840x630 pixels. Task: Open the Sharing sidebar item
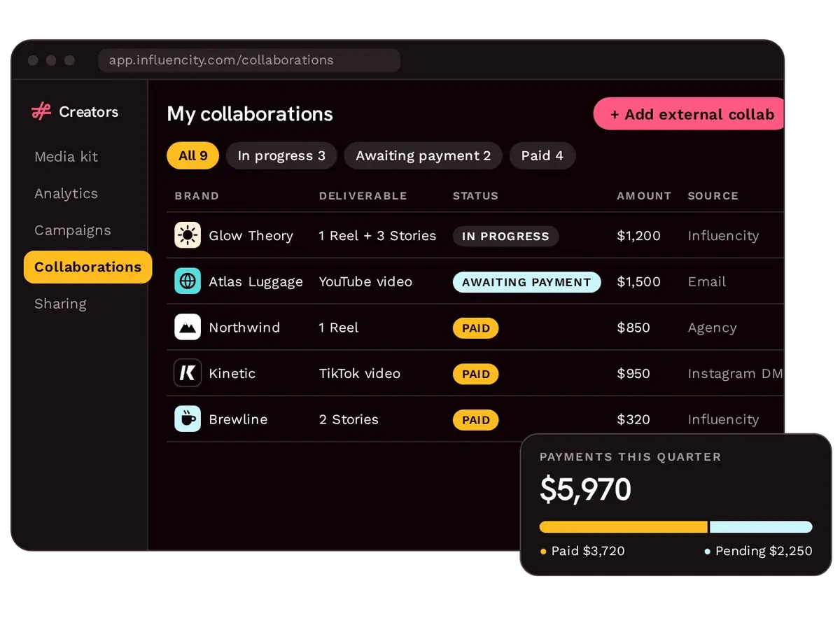(x=61, y=304)
